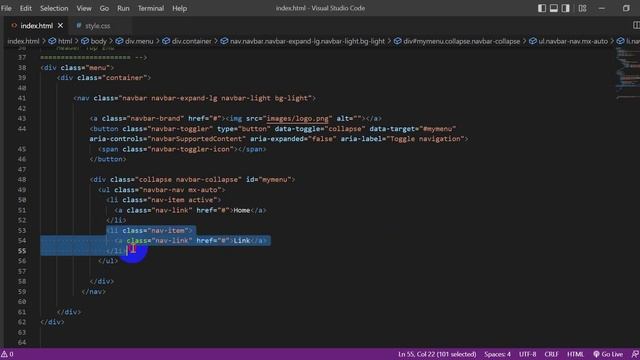Image resolution: width=640 pixels, height=360 pixels.
Task: Click the closing </button> tag on line 46
Action: (108, 159)
